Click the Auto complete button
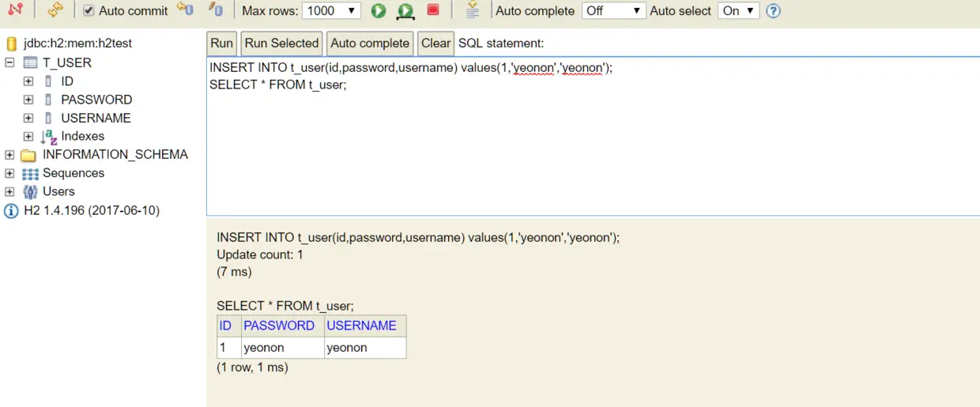This screenshot has width=980, height=407. (370, 43)
